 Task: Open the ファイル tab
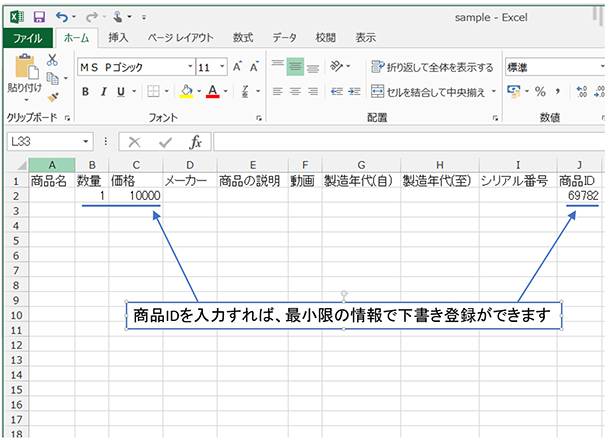coord(27,38)
